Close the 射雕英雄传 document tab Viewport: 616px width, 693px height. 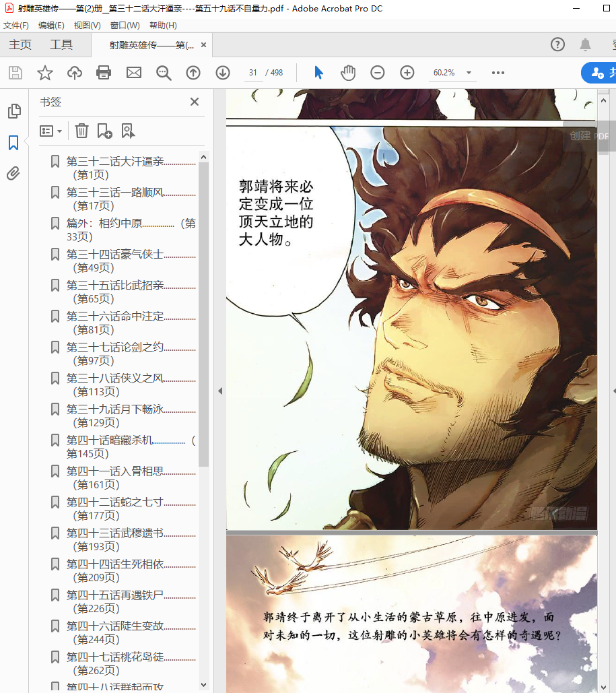(x=204, y=44)
